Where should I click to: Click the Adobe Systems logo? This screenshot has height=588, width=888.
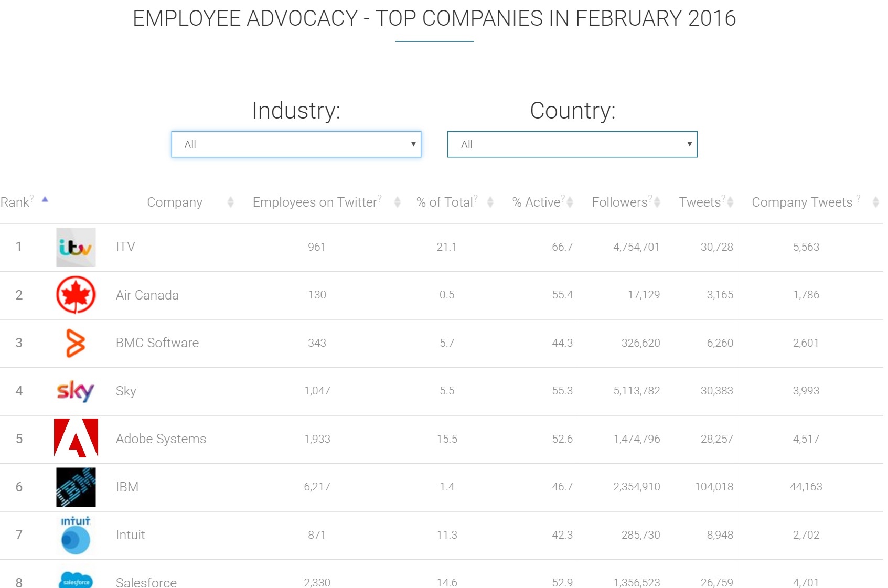(x=76, y=439)
